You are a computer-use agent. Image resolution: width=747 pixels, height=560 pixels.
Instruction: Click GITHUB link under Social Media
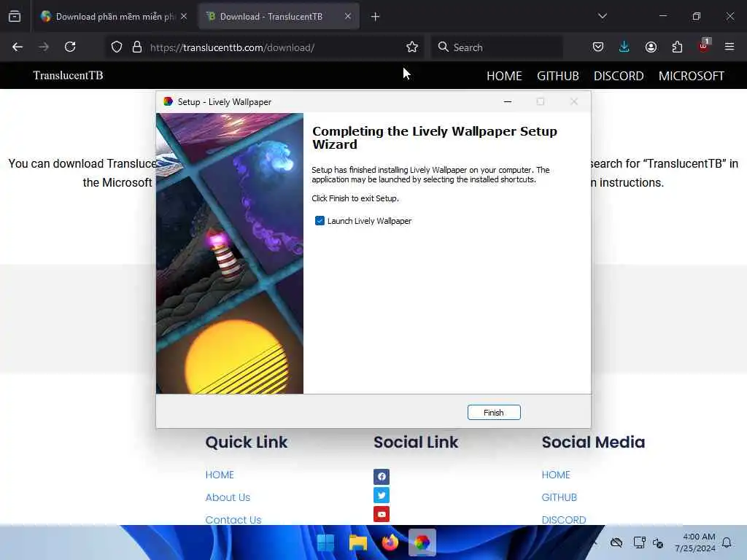pyautogui.click(x=560, y=497)
